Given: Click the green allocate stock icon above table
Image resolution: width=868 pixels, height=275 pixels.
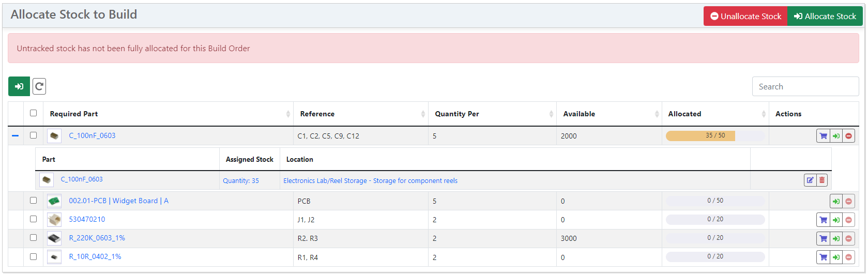Looking at the screenshot, I should (19, 86).
